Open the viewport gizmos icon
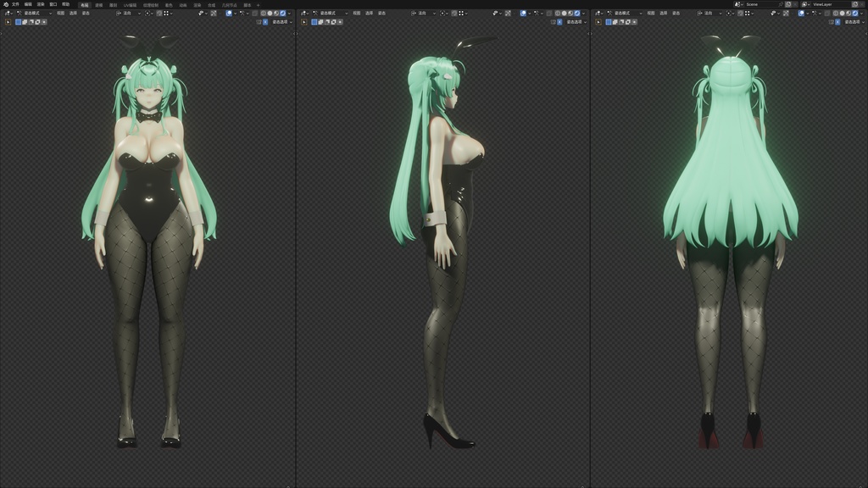This screenshot has width=868, height=488. click(x=229, y=14)
